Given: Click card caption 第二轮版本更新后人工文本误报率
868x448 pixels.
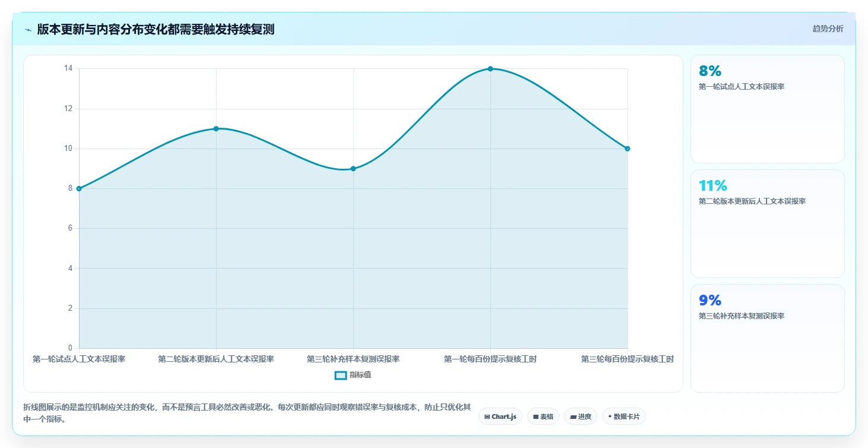Looking at the screenshot, I should point(752,201).
